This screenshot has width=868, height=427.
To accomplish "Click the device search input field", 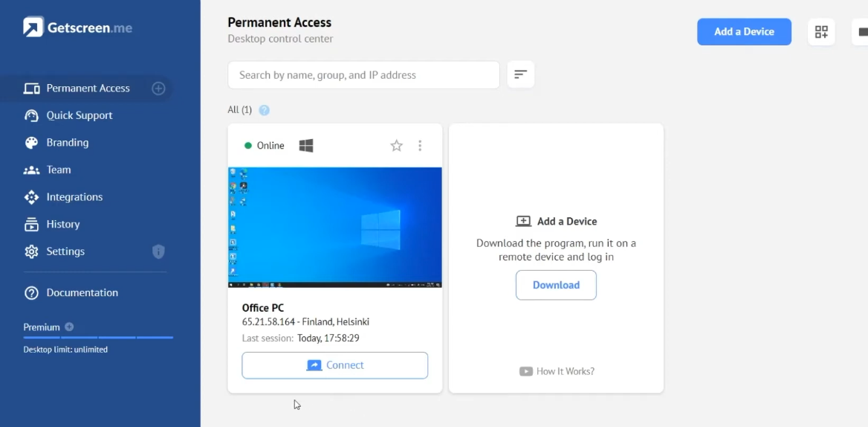I will [363, 75].
